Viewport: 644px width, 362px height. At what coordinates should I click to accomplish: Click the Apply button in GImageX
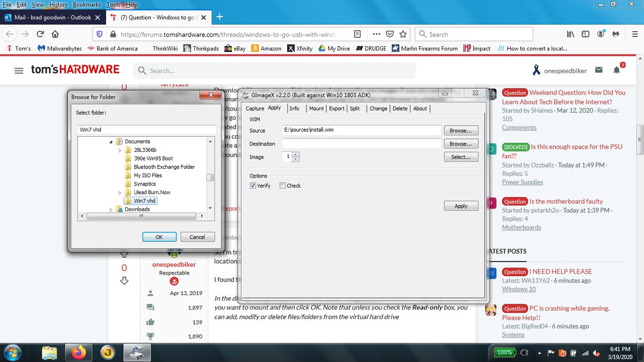point(461,206)
